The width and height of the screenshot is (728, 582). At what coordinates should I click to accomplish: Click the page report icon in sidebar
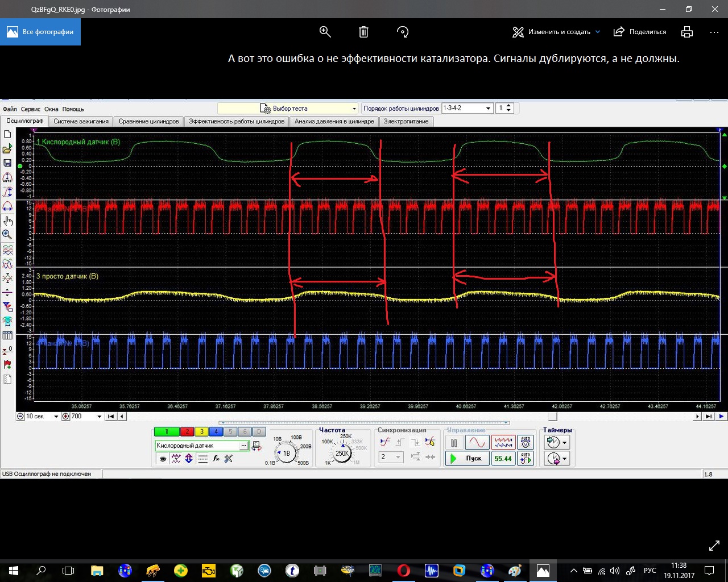[7, 379]
